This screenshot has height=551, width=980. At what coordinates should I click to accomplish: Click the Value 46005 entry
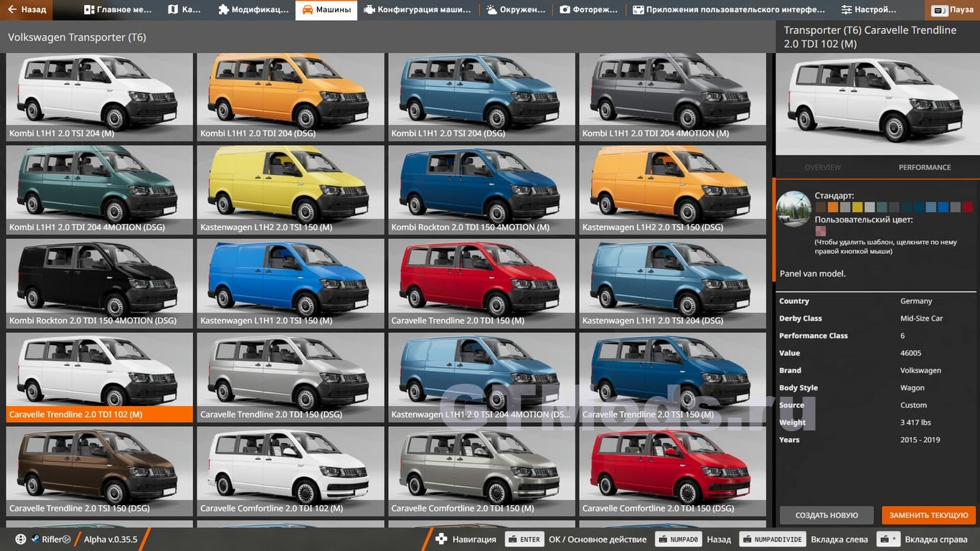[877, 353]
